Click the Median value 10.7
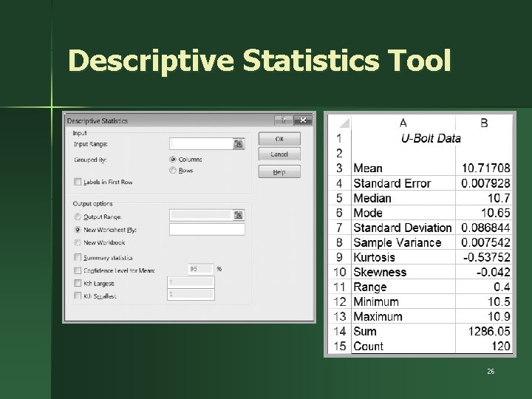532x399 pixels. coord(484,198)
